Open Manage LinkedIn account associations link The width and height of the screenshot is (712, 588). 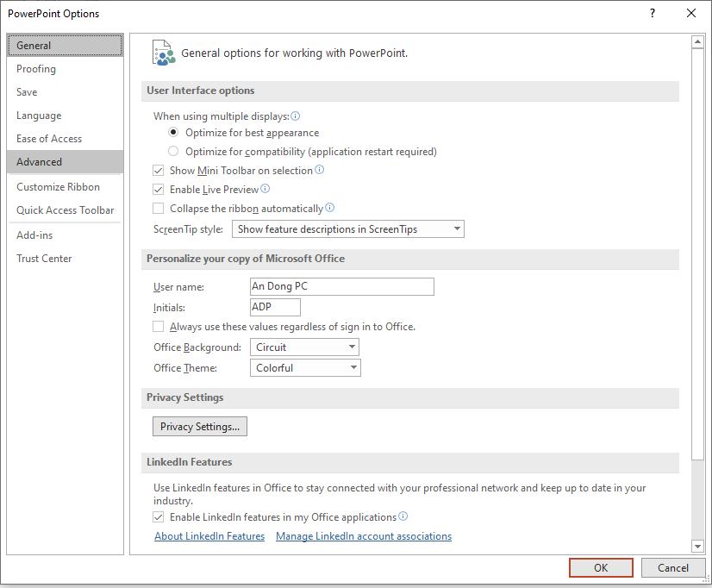[x=364, y=536]
